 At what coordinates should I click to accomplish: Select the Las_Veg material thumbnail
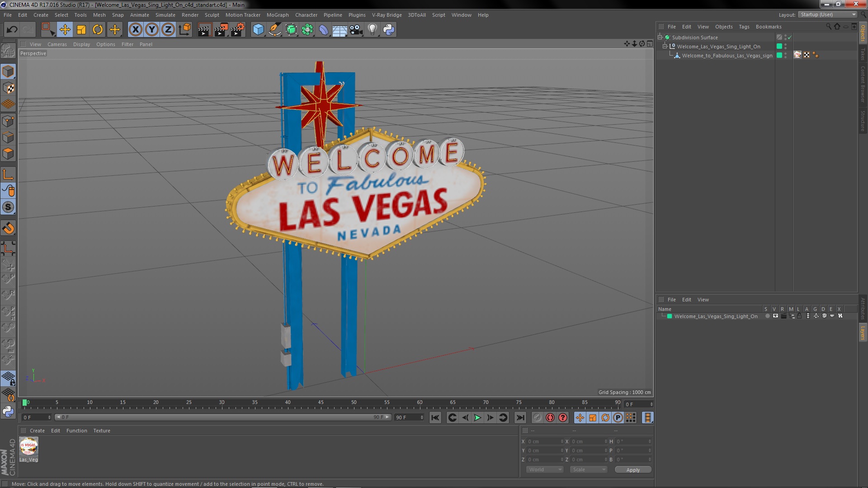point(28,447)
